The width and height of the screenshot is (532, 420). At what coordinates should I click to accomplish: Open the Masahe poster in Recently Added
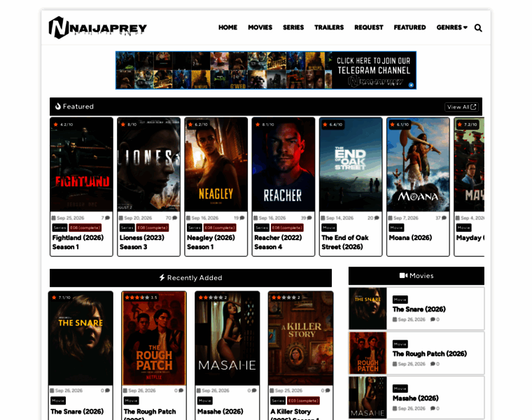[227, 338]
